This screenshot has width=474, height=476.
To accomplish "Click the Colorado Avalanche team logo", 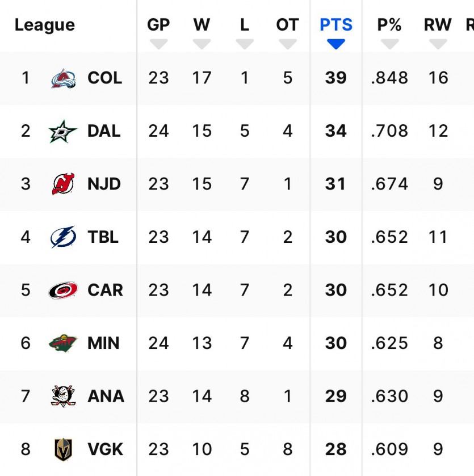I will 63,78.
